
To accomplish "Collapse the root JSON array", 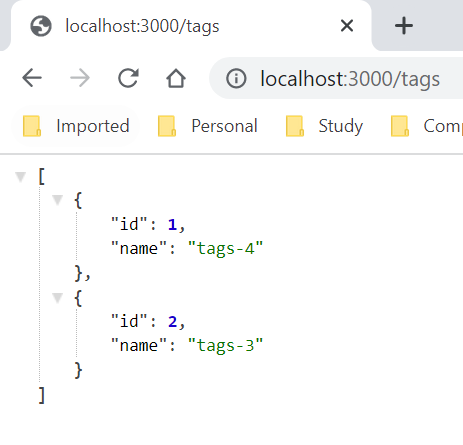I will pos(21,177).
